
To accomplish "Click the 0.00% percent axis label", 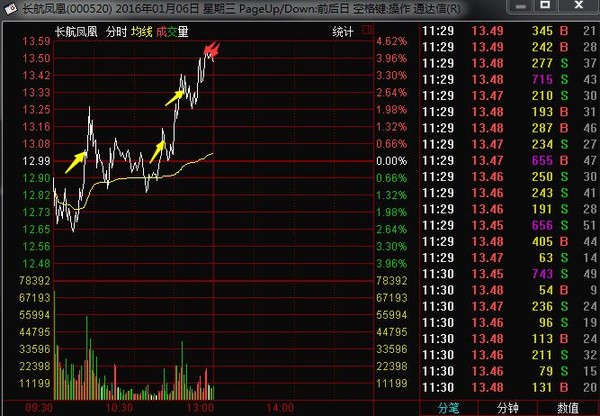I will (391, 161).
